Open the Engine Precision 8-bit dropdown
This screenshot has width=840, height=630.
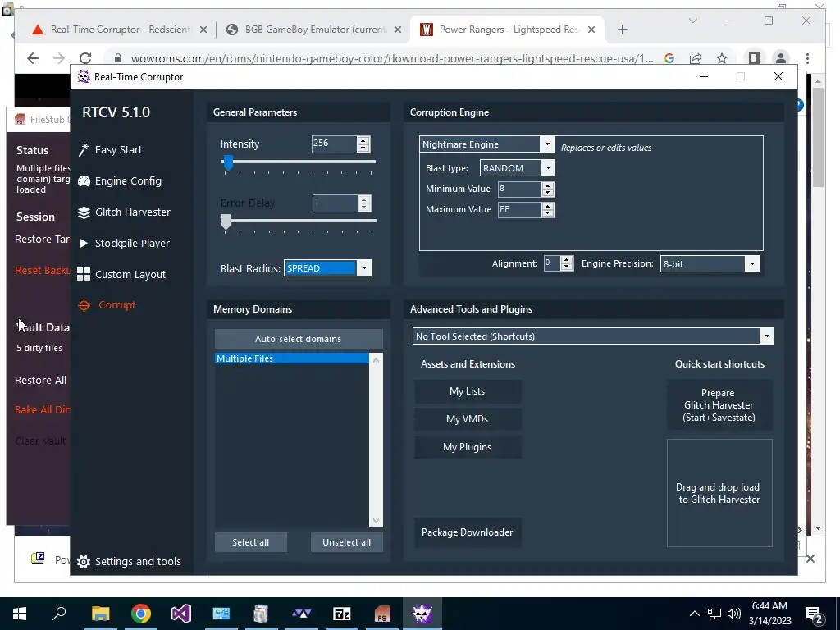pos(752,263)
